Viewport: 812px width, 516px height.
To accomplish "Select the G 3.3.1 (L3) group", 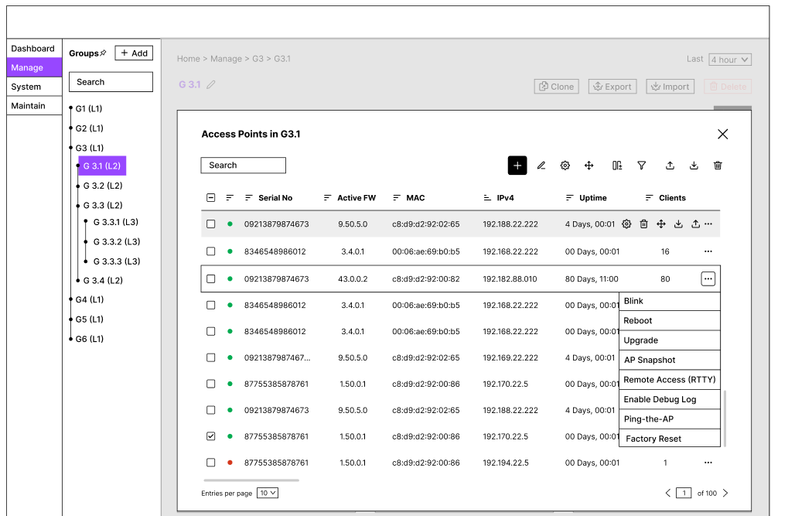I will (116, 222).
